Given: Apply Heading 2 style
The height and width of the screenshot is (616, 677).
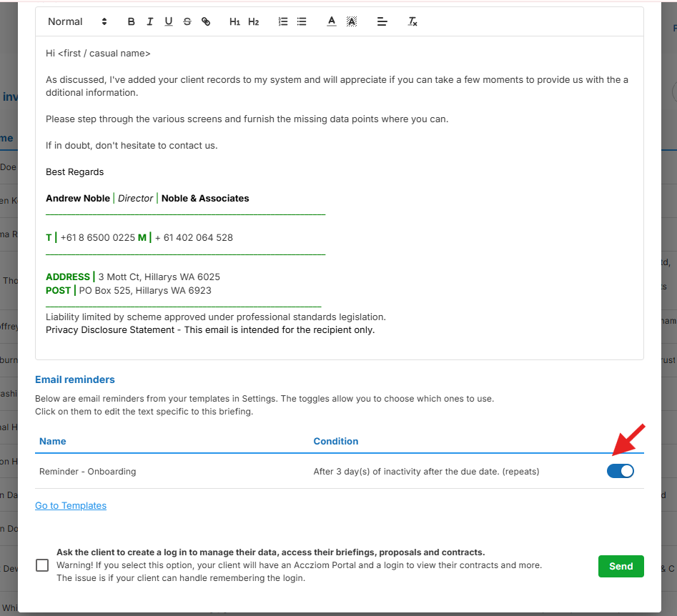Looking at the screenshot, I should coord(254,21).
